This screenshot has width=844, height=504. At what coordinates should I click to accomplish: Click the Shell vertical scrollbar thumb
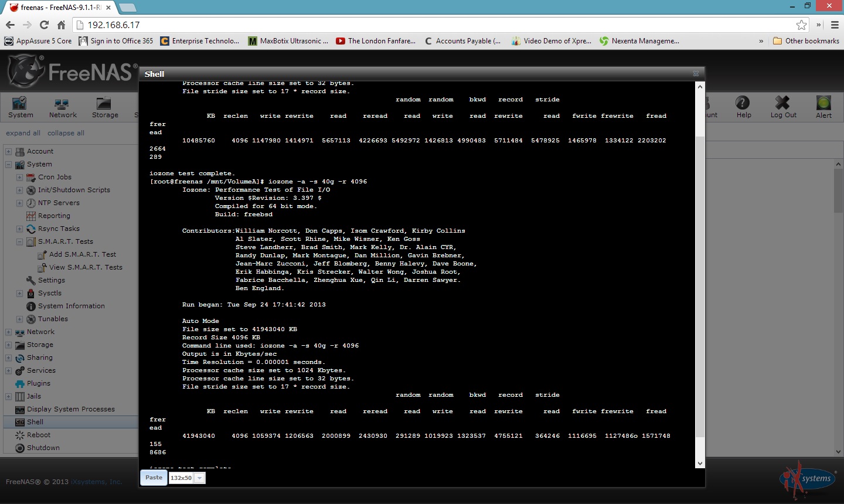click(x=700, y=287)
